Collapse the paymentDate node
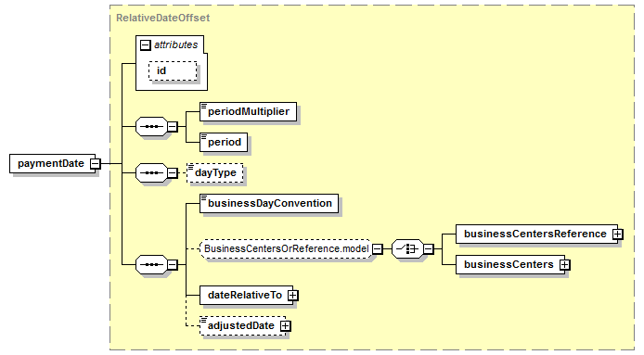This screenshot has height=355, width=644. click(x=95, y=163)
